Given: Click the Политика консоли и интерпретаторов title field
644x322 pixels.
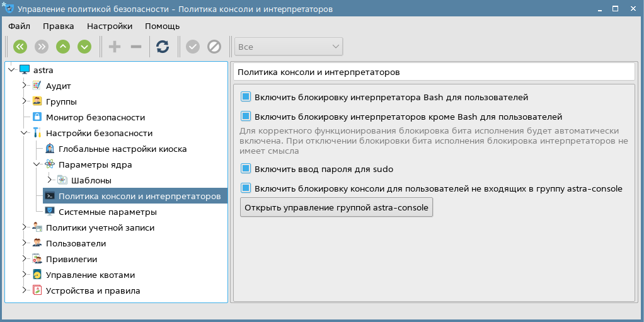Looking at the screenshot, I should [x=434, y=72].
